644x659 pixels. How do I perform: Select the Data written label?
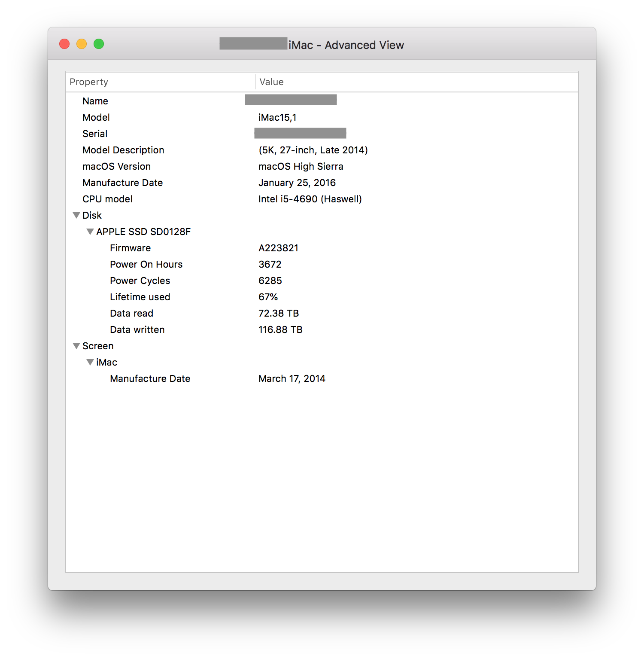pyautogui.click(x=137, y=329)
